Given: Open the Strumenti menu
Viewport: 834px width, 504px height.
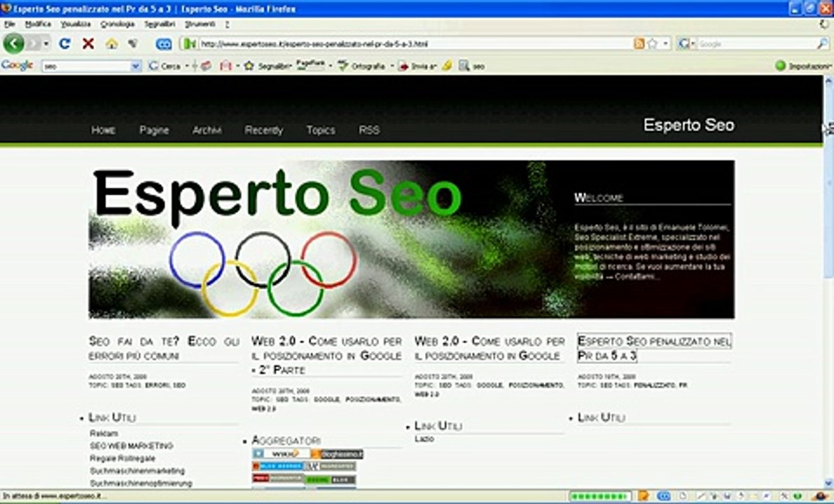Looking at the screenshot, I should click(x=200, y=24).
